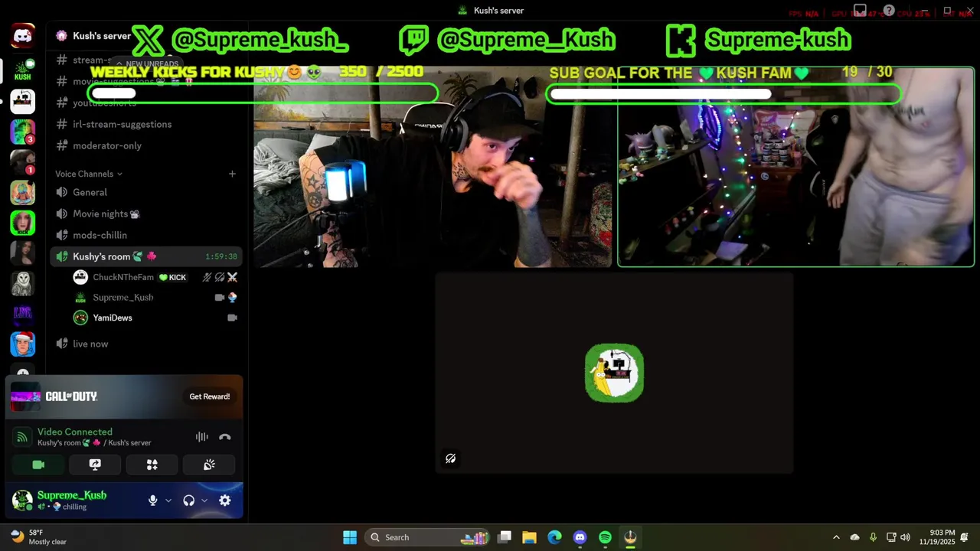The height and width of the screenshot is (551, 980).
Task: Open server icon with red 3 badge
Action: click(22, 132)
